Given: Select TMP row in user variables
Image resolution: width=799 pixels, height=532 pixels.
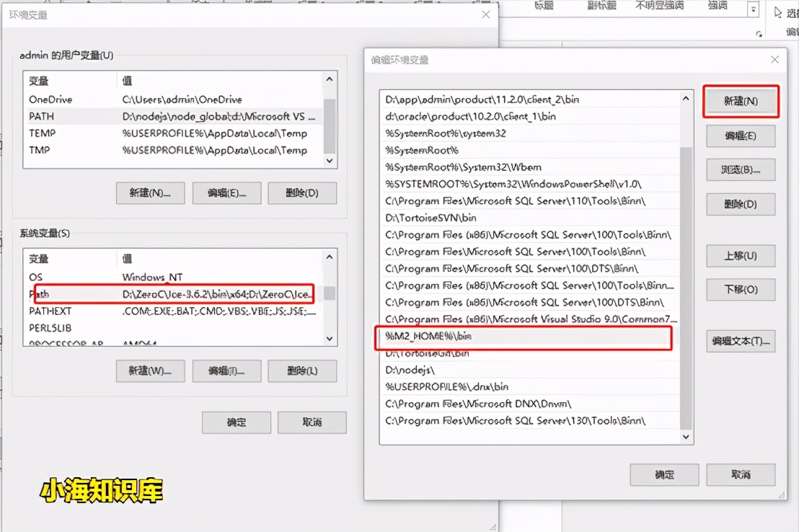Looking at the screenshot, I should pyautogui.click(x=173, y=150).
